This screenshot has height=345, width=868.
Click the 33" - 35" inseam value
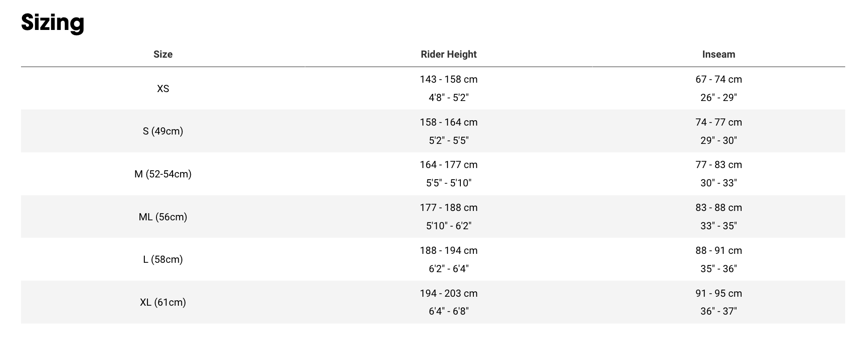pos(718,226)
